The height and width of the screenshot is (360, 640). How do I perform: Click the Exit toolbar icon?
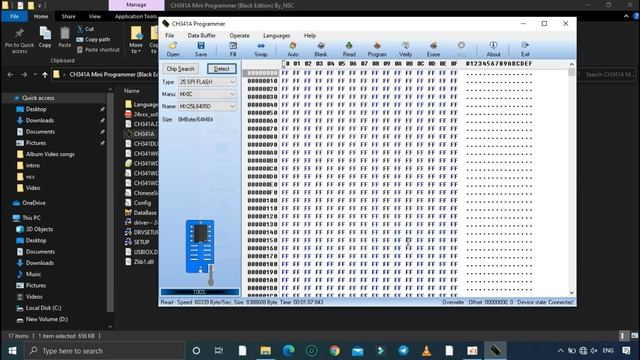[x=525, y=49]
